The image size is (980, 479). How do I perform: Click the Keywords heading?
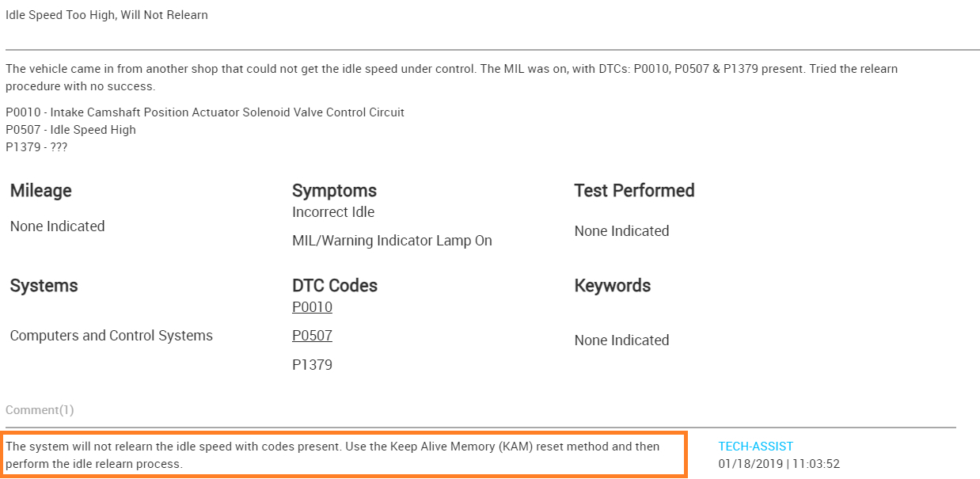[612, 286]
